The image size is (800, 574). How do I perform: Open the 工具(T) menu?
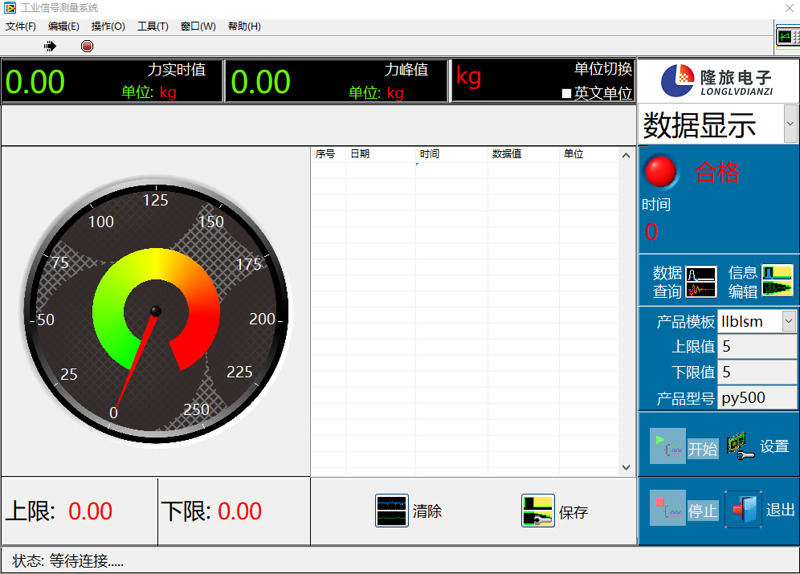pyautogui.click(x=153, y=26)
